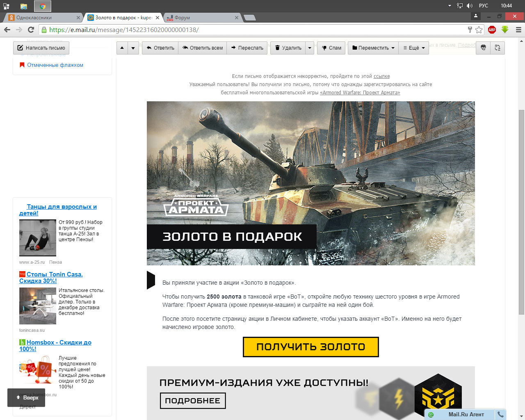Image resolution: width=525 pixels, height=420 pixels.
Task: Click the ПОЛУЧИТЬ ЗОЛОТО button
Action: point(310,347)
